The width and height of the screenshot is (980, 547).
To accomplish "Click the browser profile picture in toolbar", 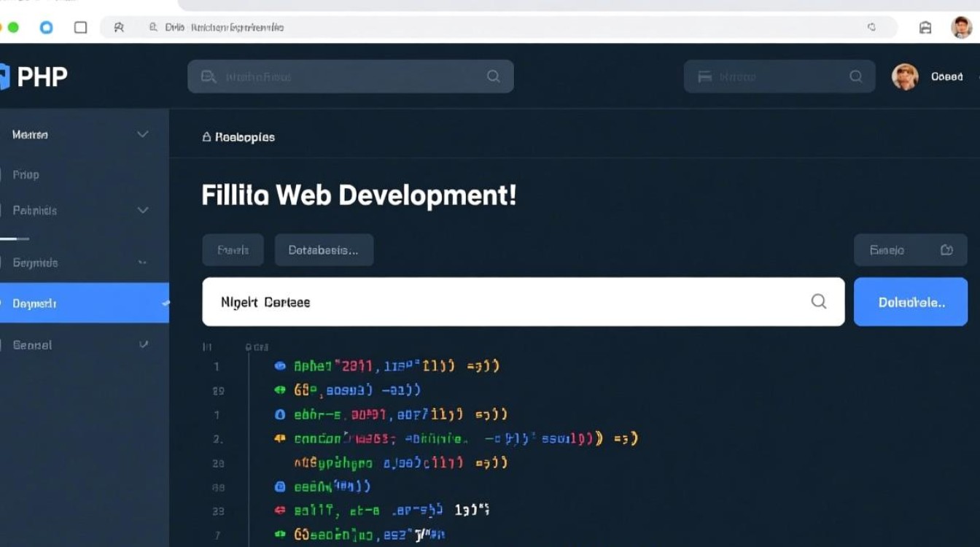I will (962, 28).
